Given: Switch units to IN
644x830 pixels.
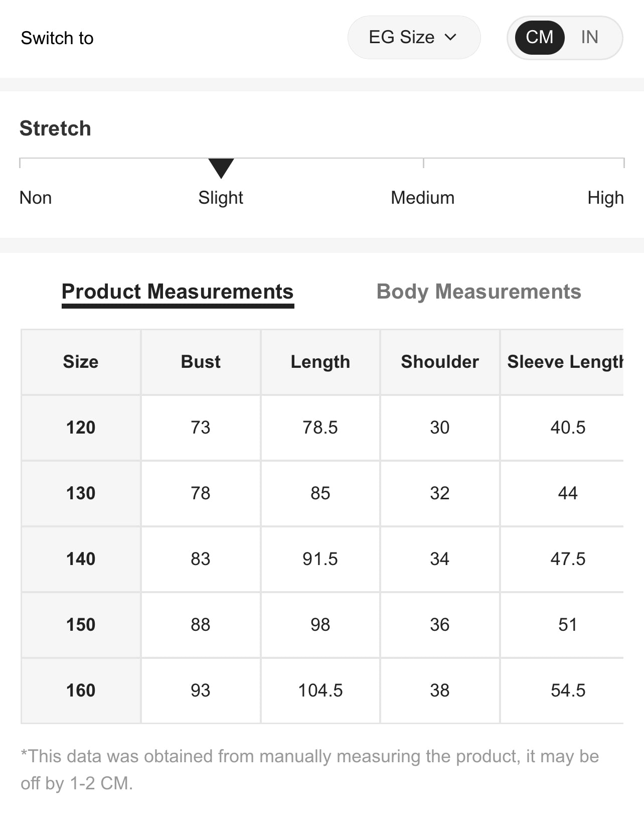Looking at the screenshot, I should (x=589, y=37).
